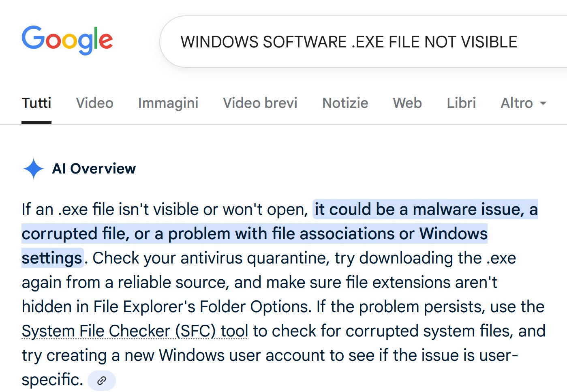Expand the Altro dropdown arrow
567x392 pixels.
(543, 103)
